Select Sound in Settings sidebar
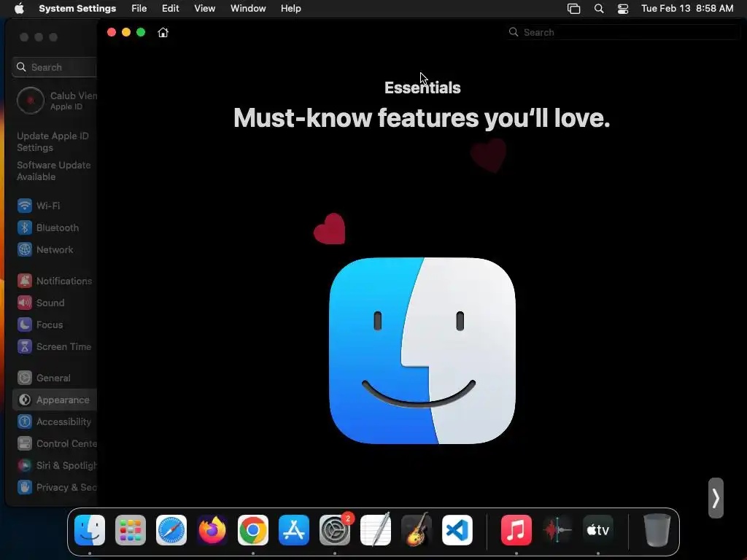This screenshot has width=747, height=560. [55, 303]
